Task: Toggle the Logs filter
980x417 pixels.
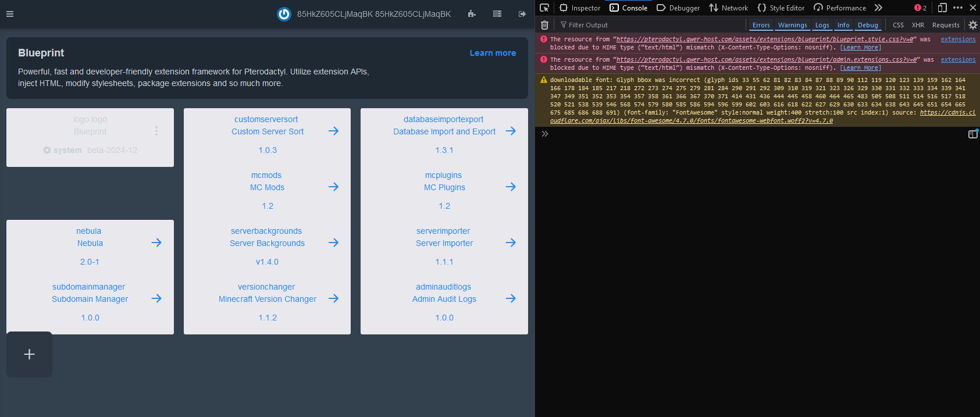Action: pos(822,25)
